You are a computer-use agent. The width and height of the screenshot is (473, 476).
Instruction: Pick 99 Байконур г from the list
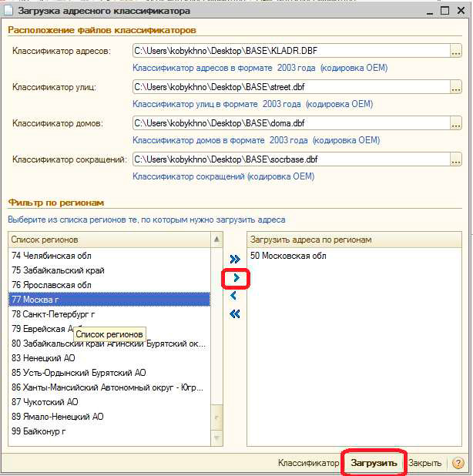(x=39, y=431)
